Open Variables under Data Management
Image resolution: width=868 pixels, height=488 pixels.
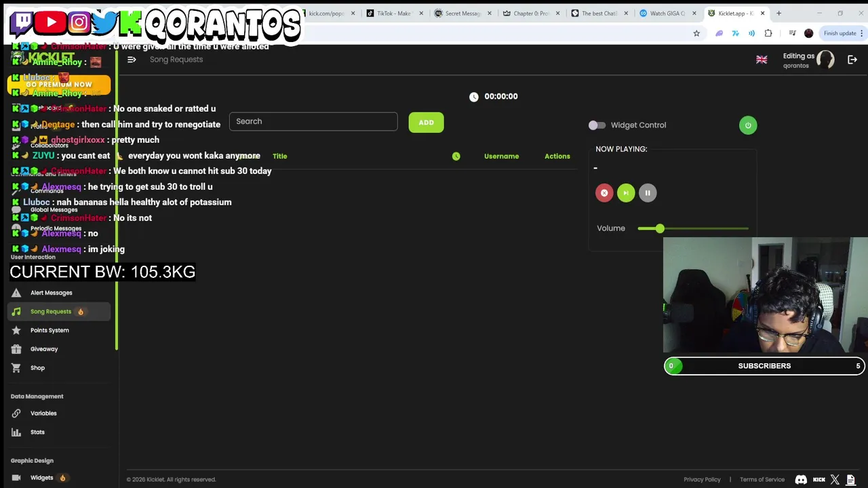(43, 413)
